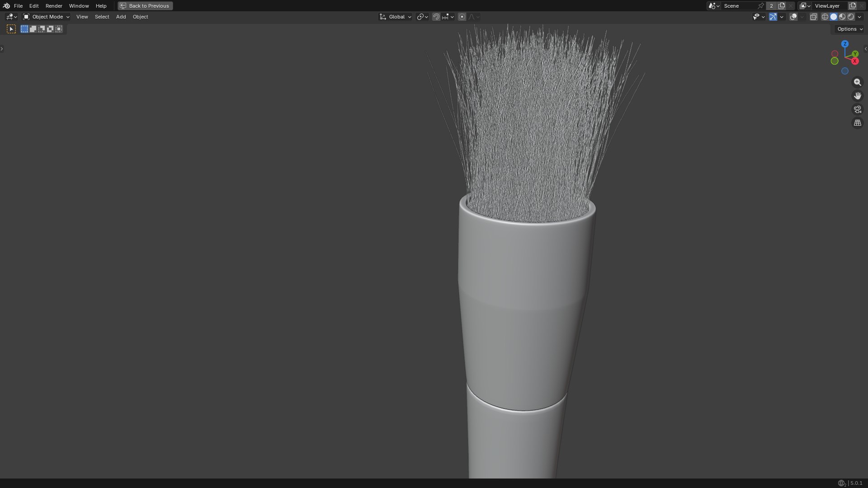Open the editor type dropdown
The image size is (868, 488).
[x=11, y=17]
